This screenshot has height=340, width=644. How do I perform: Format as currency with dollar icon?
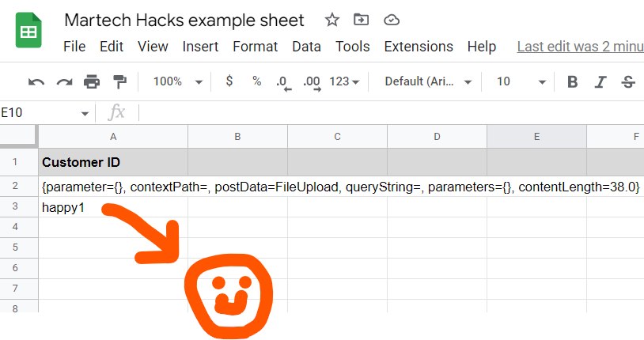pyautogui.click(x=229, y=81)
